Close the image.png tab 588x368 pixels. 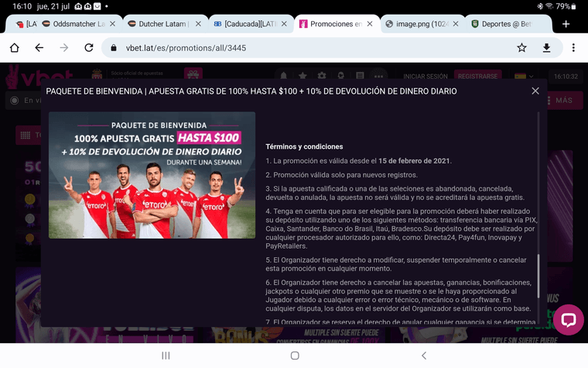[456, 24]
